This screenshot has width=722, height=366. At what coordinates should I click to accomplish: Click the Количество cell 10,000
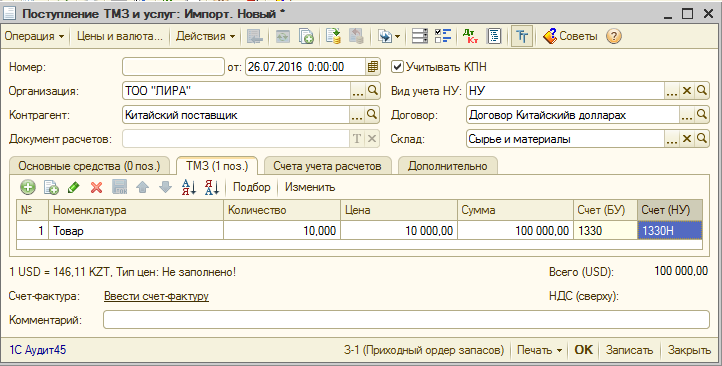point(282,230)
